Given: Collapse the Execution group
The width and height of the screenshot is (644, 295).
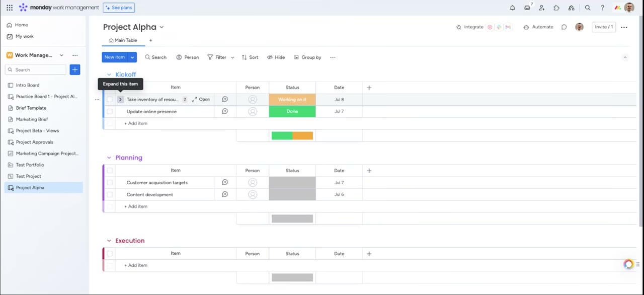Looking at the screenshot, I should (x=109, y=241).
